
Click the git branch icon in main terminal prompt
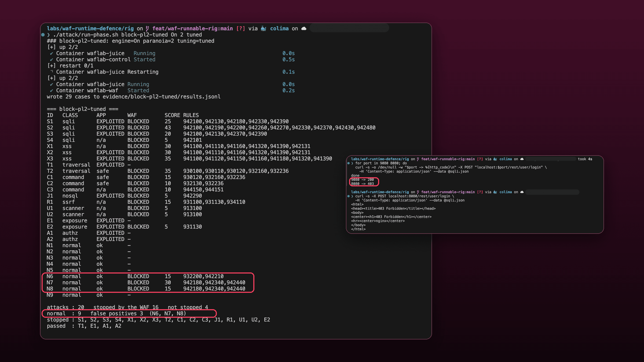point(148,28)
